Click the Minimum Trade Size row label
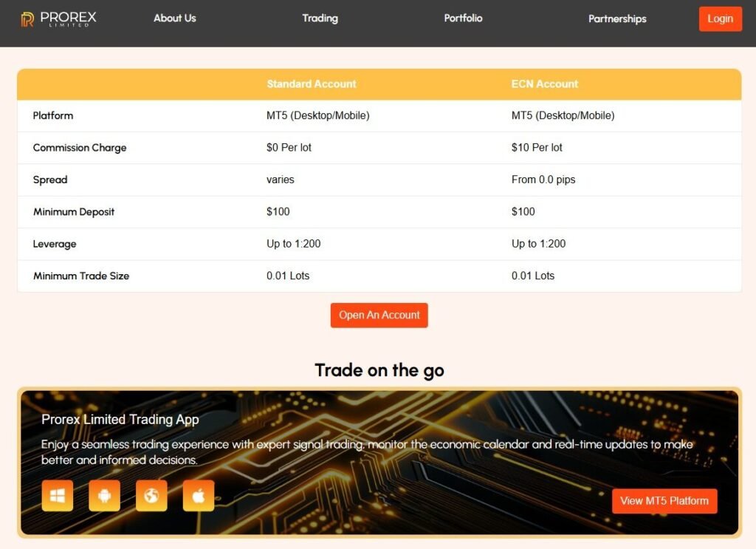Viewport: 756px width, 549px height. pos(80,276)
